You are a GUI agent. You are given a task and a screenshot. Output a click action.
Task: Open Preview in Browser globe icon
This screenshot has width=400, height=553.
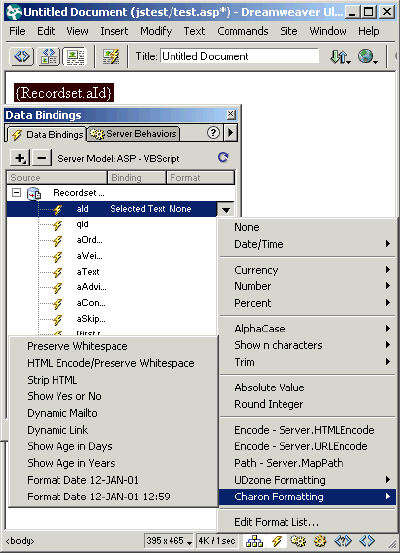tap(367, 56)
